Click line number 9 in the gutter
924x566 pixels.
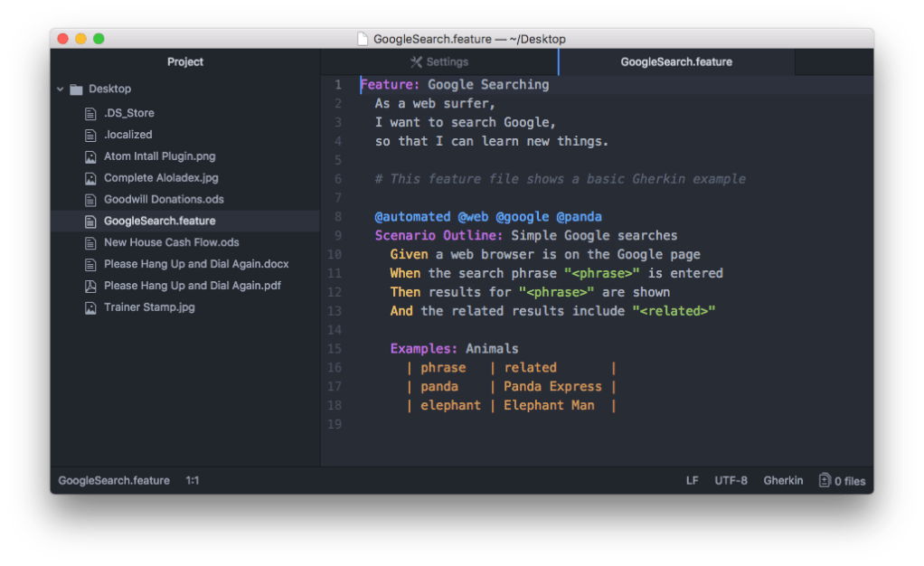click(338, 235)
